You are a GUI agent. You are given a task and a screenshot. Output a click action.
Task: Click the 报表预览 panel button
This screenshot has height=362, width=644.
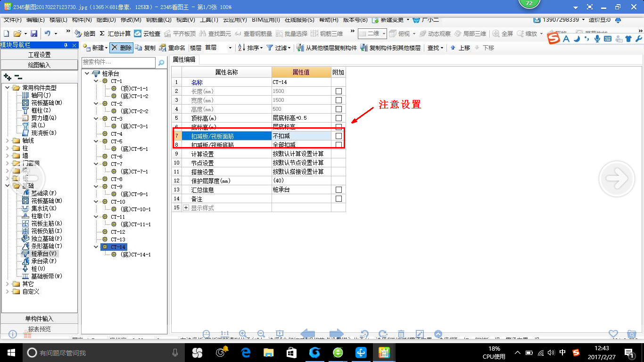40,329
